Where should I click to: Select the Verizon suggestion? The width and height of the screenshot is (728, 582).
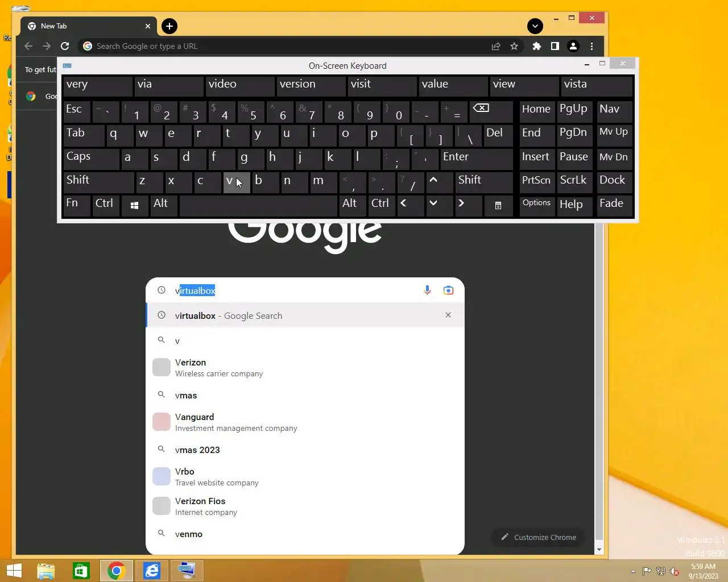pyautogui.click(x=305, y=368)
